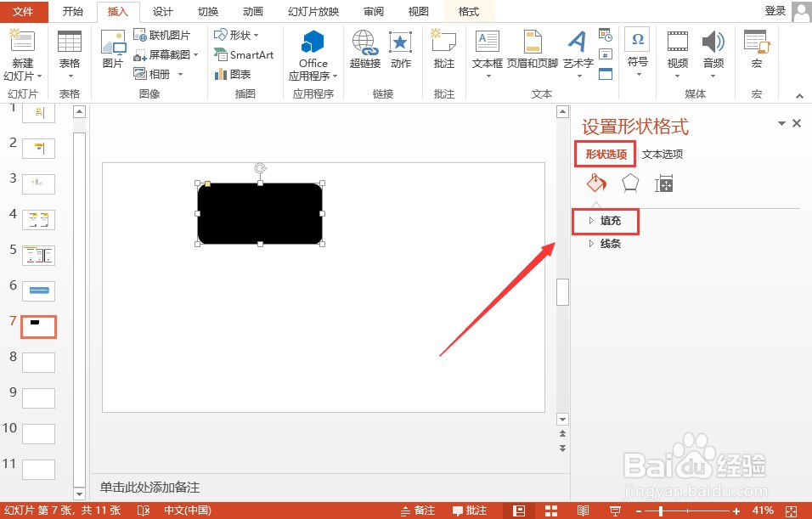Select Shape Options (形状选项) tab
Screen dimensions: 812x519
click(606, 155)
